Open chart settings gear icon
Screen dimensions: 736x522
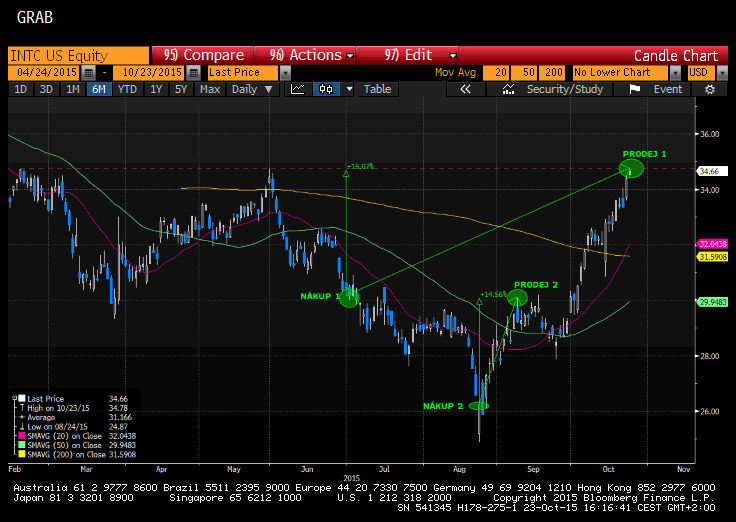tap(710, 89)
